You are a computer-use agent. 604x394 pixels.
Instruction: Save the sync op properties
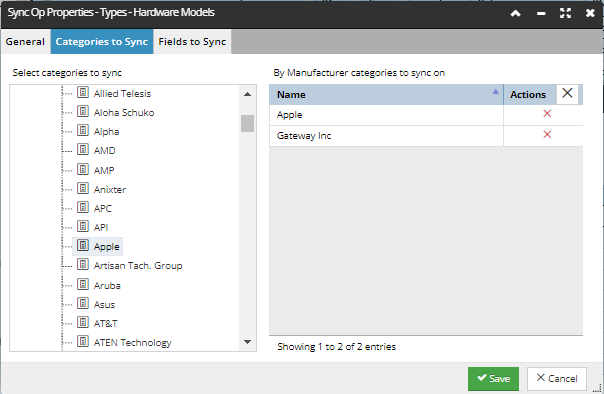493,379
